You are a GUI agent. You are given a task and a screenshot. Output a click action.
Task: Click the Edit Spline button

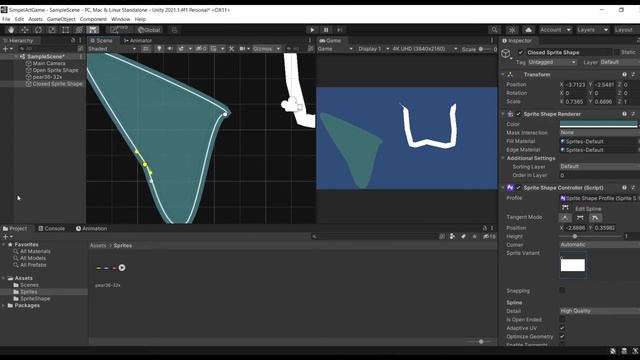coord(565,208)
